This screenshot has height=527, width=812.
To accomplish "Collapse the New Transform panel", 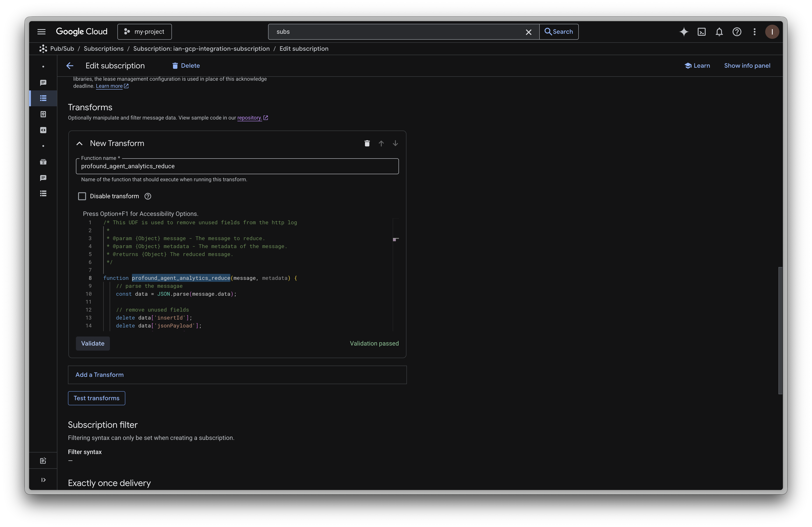I will coord(79,144).
